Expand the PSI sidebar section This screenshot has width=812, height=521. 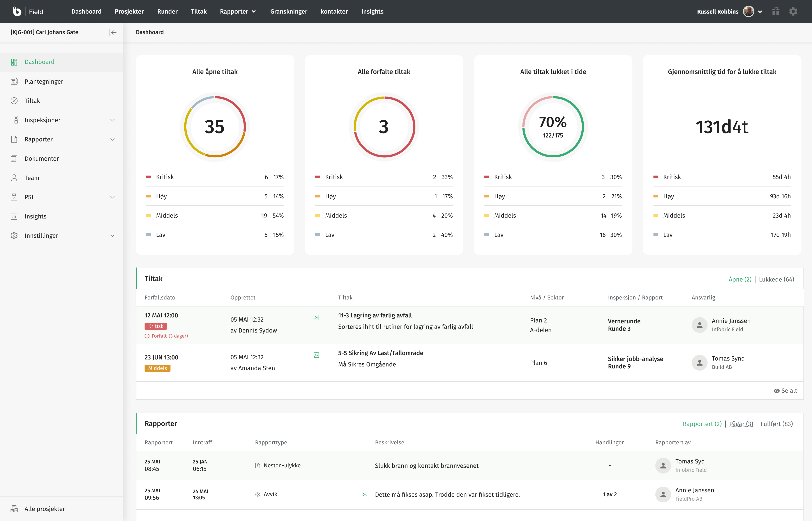112,197
